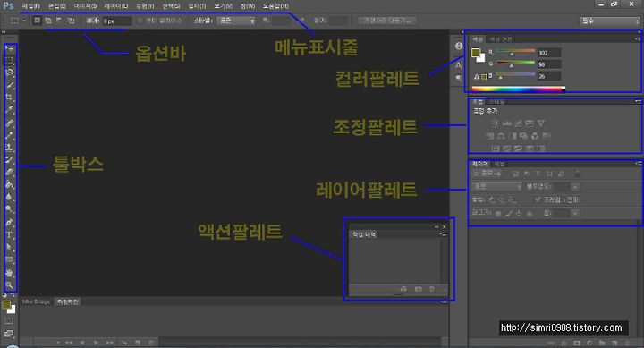Image resolution: width=644 pixels, height=348 pixels.
Task: Add a Brightness/Contrast adjustment
Action: coord(496,123)
